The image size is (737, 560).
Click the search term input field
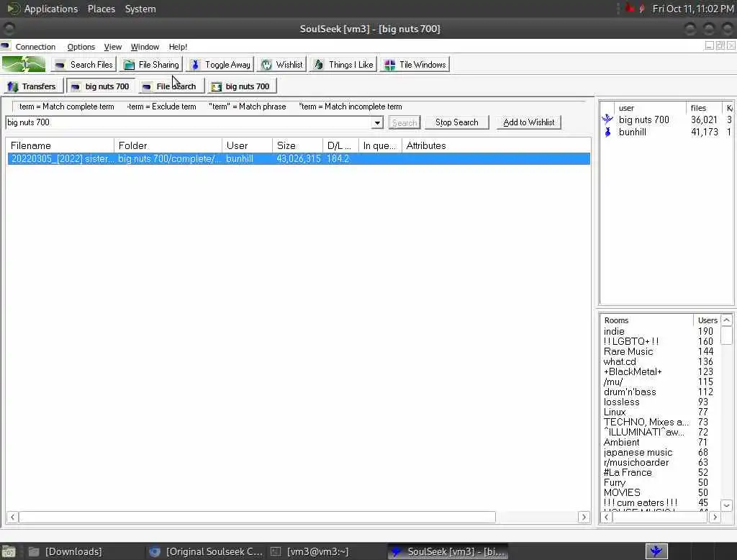[x=189, y=122]
